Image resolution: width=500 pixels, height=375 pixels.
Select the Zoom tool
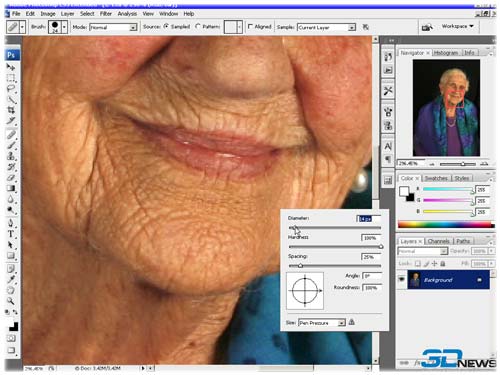click(11, 301)
